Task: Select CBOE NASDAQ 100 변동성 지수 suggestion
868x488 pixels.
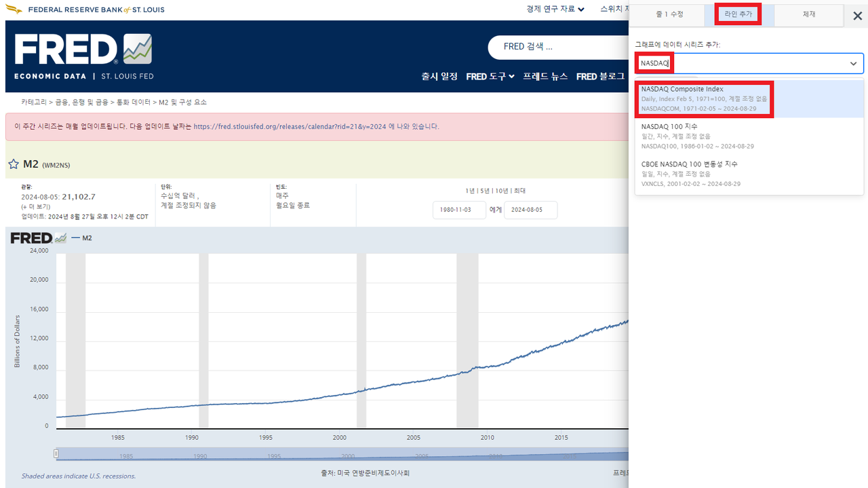Action: 749,174
